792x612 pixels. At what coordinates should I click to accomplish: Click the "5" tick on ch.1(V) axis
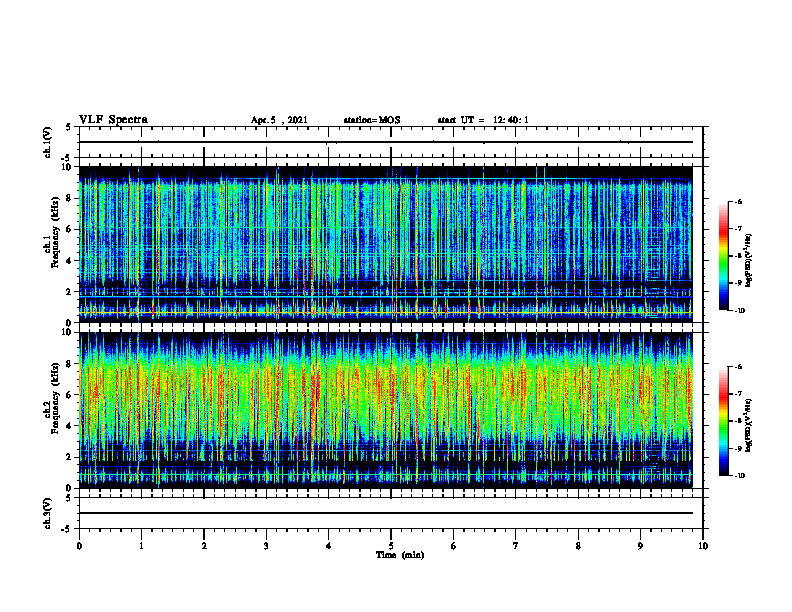69,127
